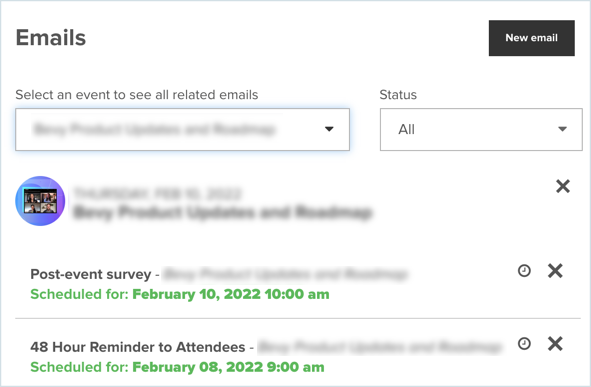Click the event thumbnail image
The height and width of the screenshot is (387, 591).
point(40,201)
